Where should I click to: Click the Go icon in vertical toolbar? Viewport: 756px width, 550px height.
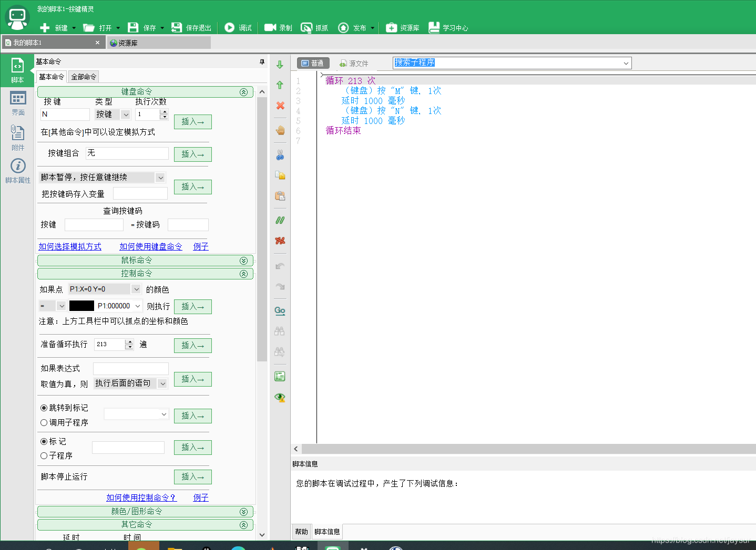[280, 310]
